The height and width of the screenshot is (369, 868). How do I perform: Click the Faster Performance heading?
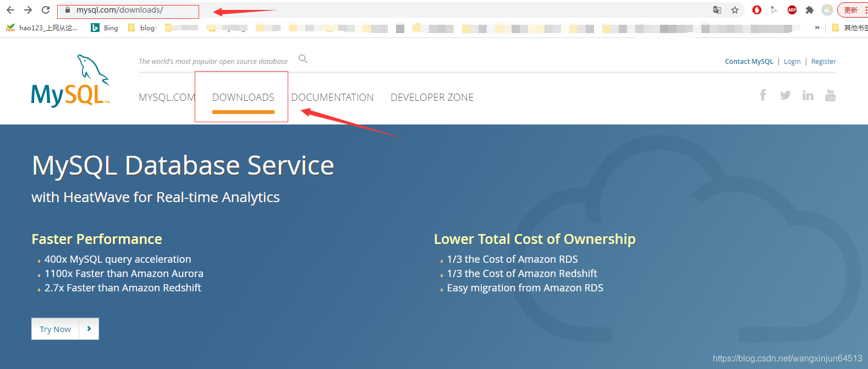[x=97, y=239]
